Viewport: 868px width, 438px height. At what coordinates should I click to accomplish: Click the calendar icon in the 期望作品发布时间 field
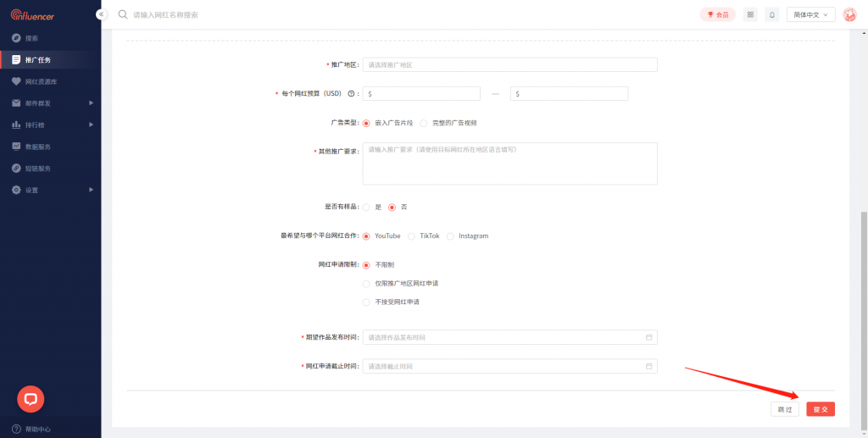(649, 337)
